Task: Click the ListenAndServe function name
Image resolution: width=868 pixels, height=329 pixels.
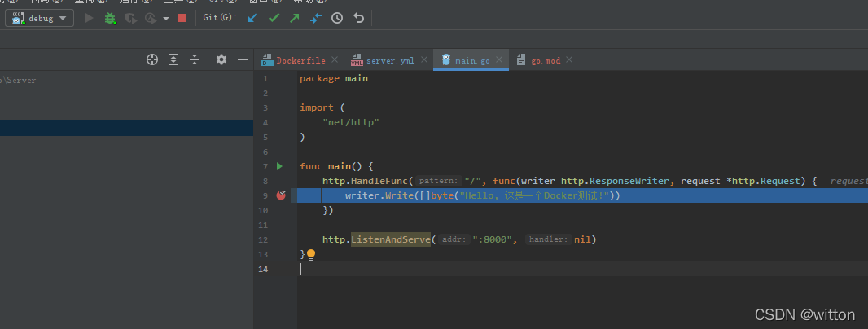Action: tap(390, 239)
